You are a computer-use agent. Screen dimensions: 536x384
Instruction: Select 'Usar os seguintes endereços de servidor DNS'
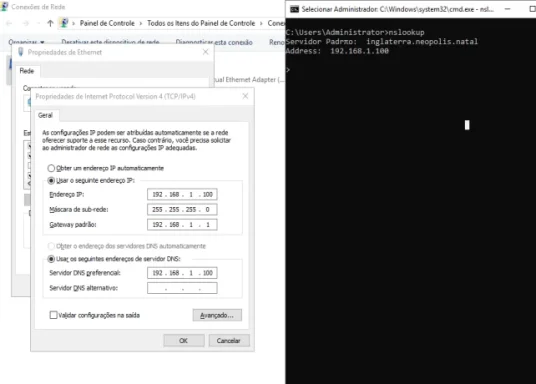(51, 259)
